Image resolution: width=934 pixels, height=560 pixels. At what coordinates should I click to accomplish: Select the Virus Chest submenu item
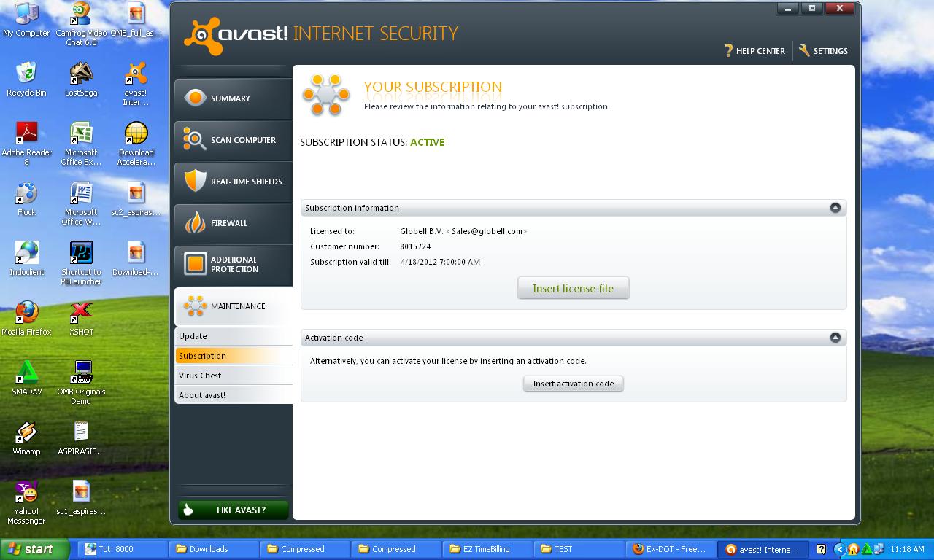(233, 376)
